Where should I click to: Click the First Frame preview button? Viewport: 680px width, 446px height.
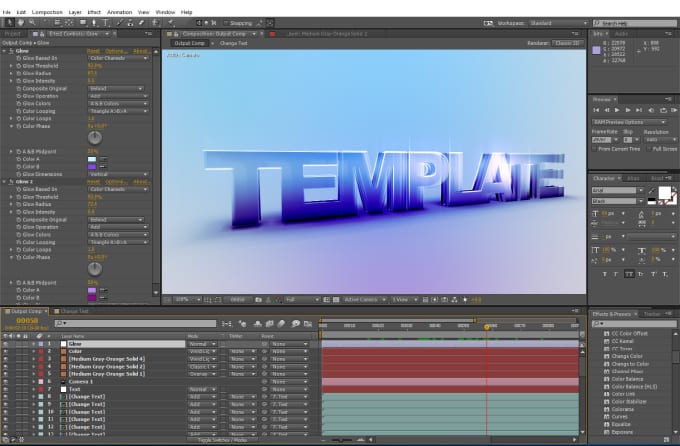[x=596, y=111]
